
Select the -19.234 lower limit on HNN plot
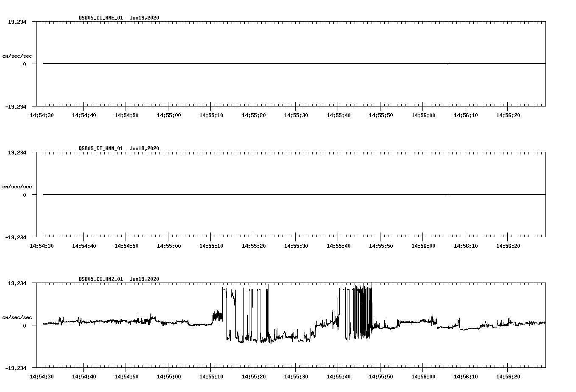tap(16, 238)
